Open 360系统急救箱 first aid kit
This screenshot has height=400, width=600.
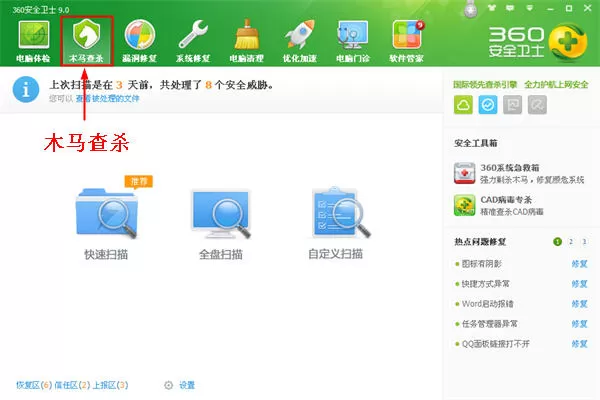[519, 173]
